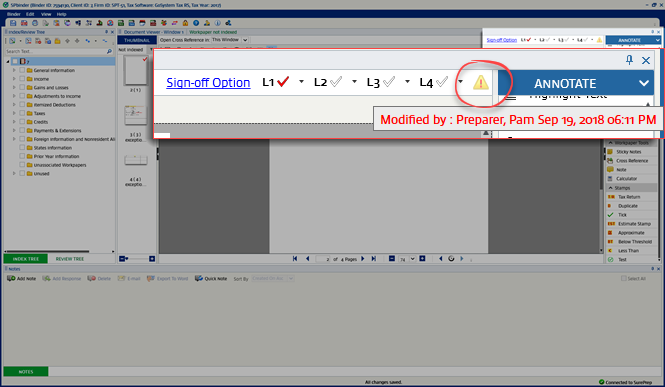This screenshot has height=387, width=665.
Task: Check the Income folder checkbox
Action: tap(22, 79)
